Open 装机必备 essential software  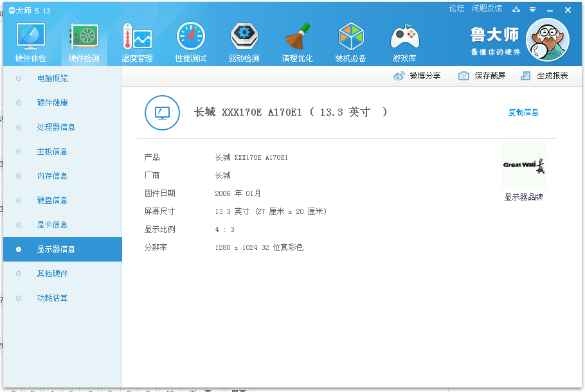coord(351,42)
